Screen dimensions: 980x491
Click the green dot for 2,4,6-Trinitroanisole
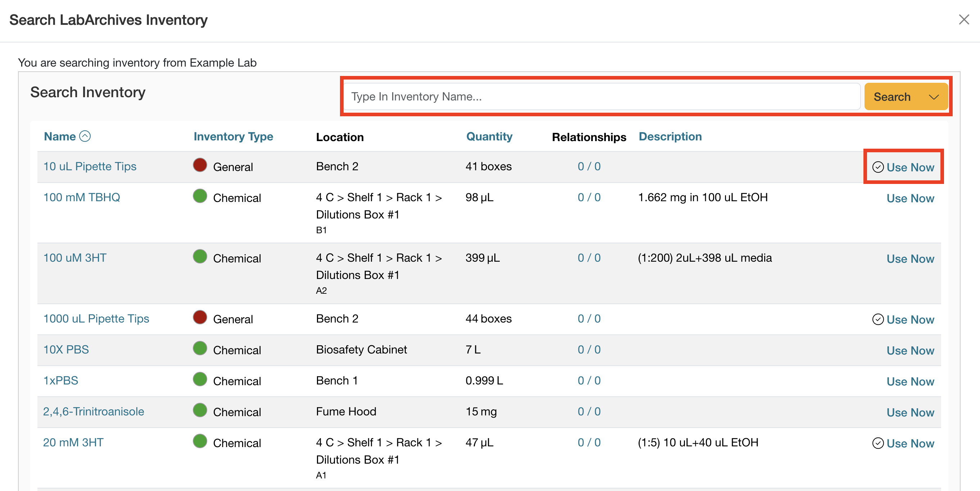[200, 410]
